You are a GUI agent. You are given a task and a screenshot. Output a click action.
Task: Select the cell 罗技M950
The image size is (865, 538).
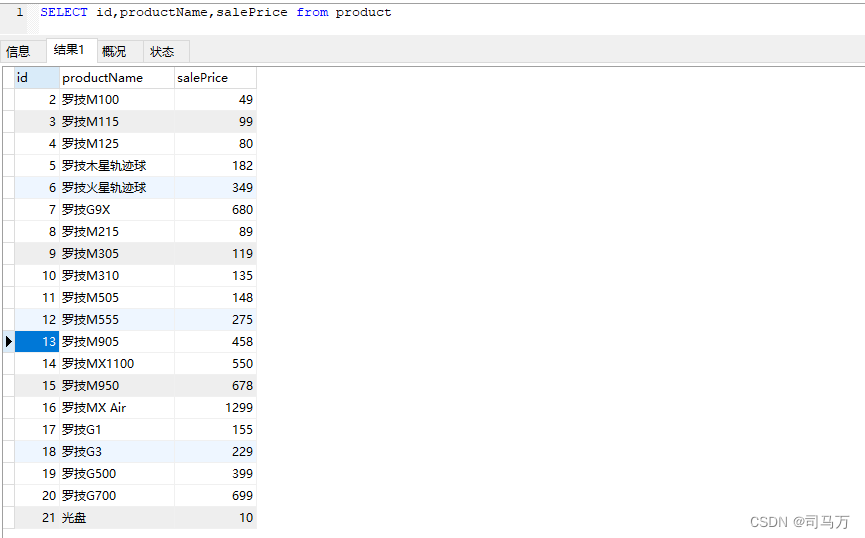click(117, 386)
